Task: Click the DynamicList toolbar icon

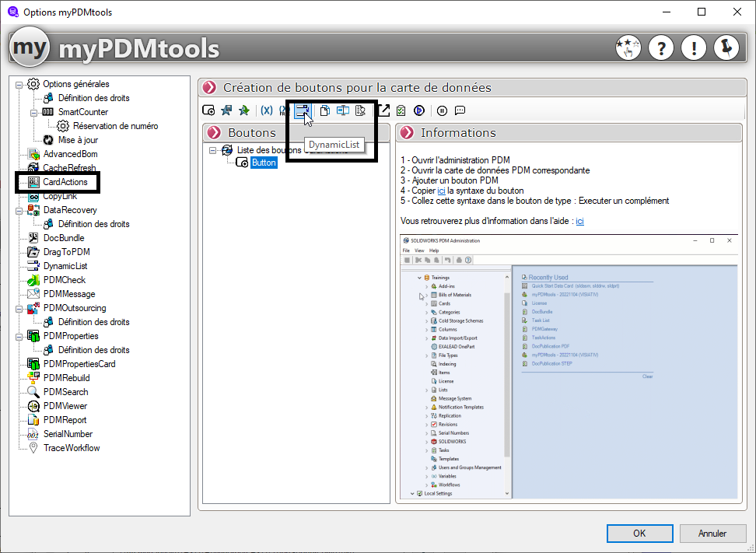Action: pyautogui.click(x=302, y=110)
